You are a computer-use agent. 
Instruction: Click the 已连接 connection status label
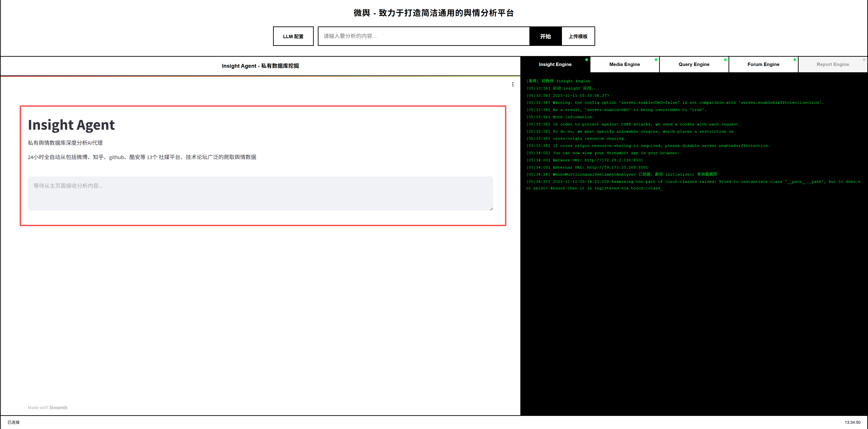(14, 422)
